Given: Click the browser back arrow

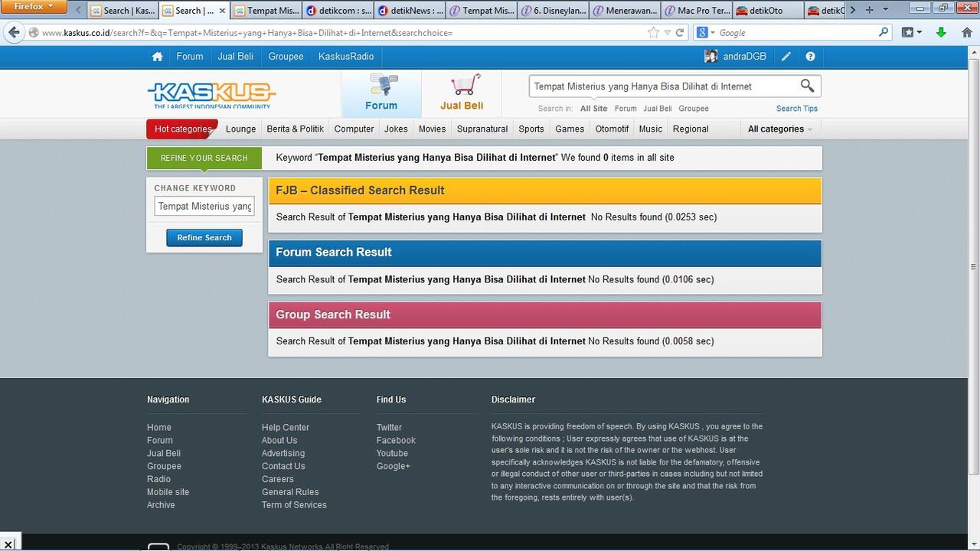Looking at the screenshot, I should 13,33.
